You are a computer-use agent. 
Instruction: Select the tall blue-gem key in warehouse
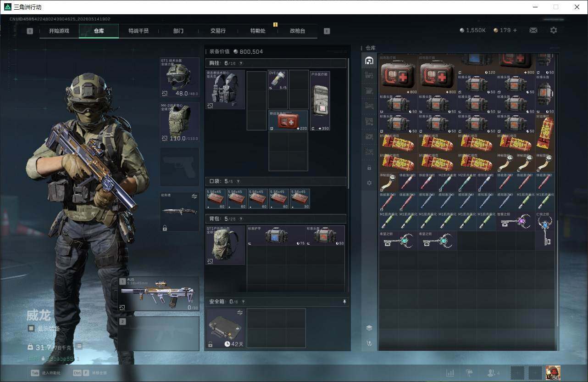coord(545,230)
